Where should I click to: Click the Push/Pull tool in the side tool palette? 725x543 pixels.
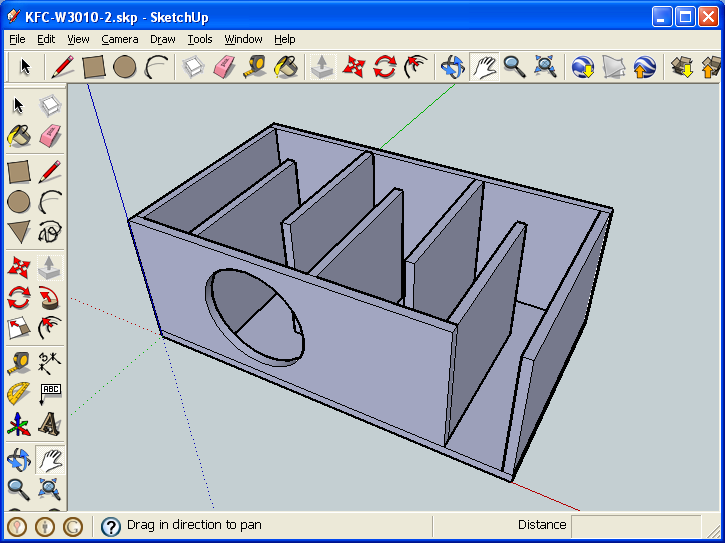(49, 268)
